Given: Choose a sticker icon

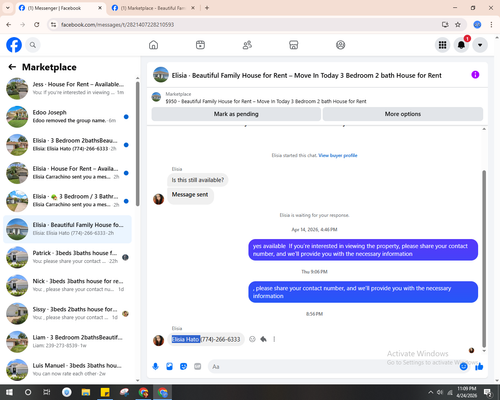Looking at the screenshot, I should coord(183,367).
